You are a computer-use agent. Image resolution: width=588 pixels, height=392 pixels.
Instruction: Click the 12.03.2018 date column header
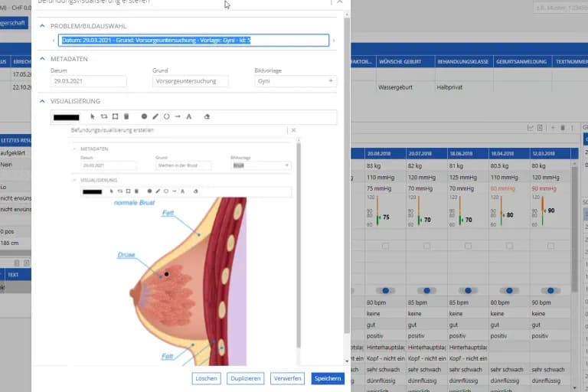click(x=550, y=153)
